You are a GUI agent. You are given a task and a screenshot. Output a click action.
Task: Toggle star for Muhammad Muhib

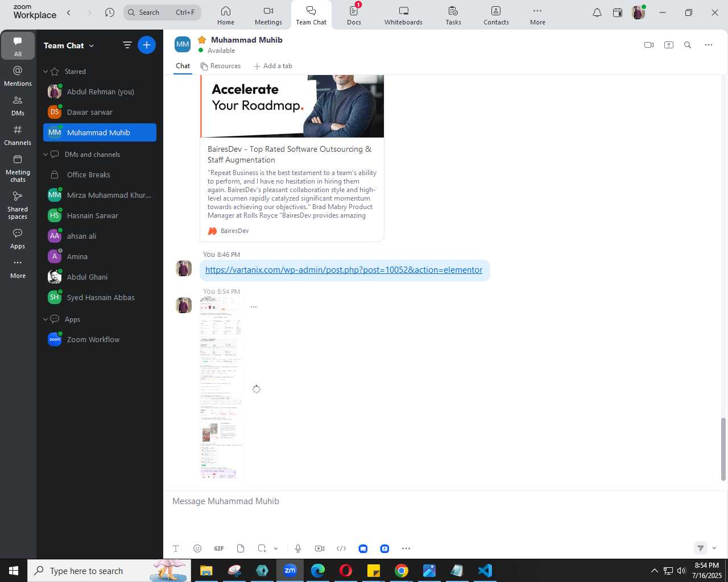201,40
